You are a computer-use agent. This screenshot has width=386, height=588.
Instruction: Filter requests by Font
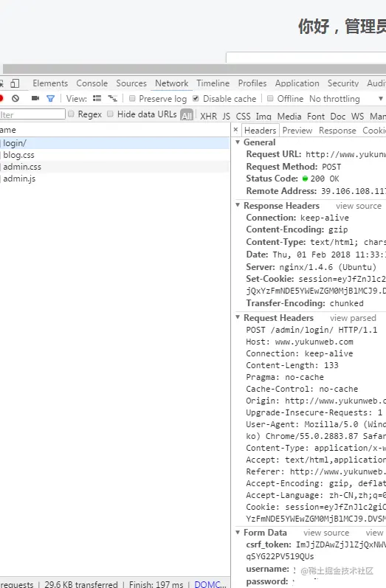pos(316,117)
